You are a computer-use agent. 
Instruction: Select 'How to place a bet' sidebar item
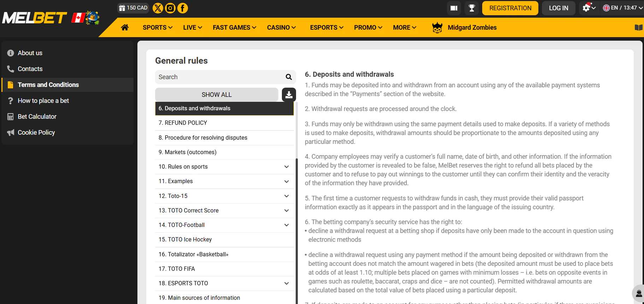click(43, 101)
